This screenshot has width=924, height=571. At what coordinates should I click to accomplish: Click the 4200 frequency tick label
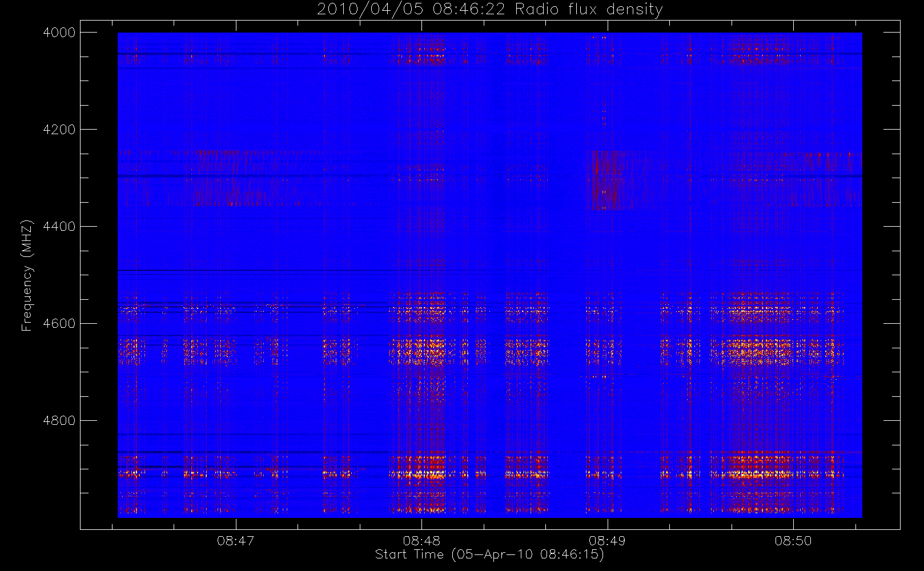coord(59,130)
